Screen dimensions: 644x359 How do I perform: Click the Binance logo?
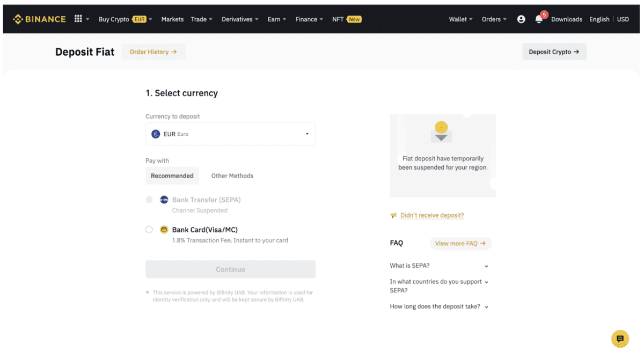click(39, 19)
